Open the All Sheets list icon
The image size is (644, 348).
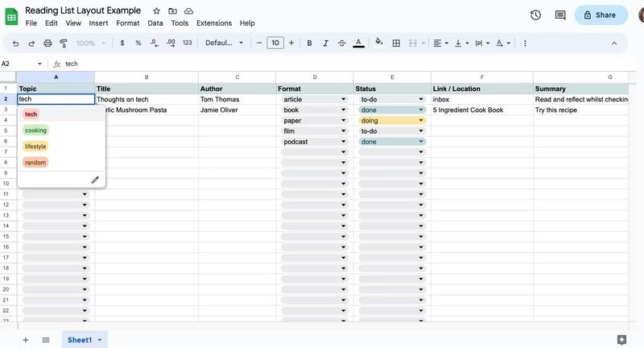[x=46, y=340]
